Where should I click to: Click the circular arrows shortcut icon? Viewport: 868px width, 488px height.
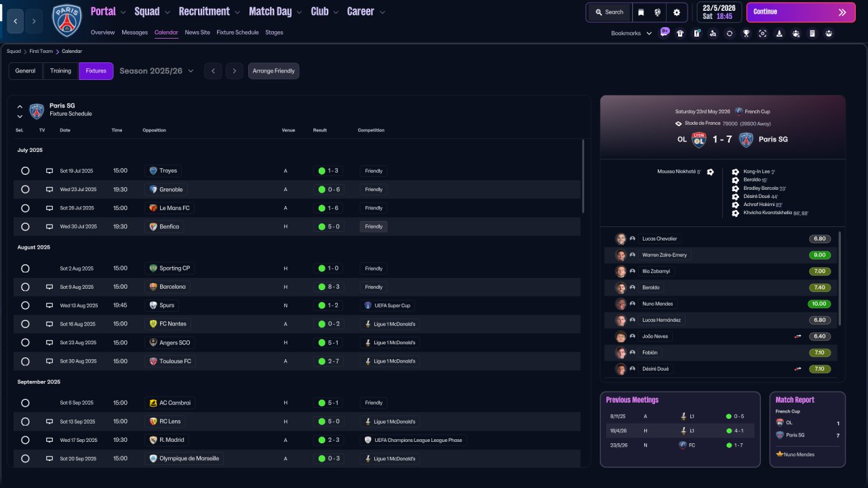click(730, 33)
